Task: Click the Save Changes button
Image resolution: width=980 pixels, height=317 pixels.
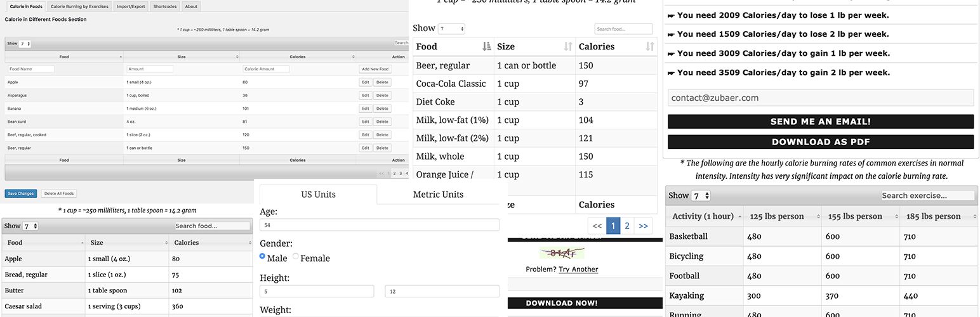Action: pos(21,193)
